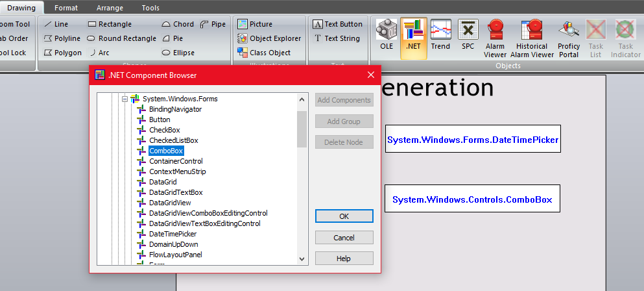Viewport: 644px width, 291px height.
Task: Click the .NET object button
Action: pos(414,38)
